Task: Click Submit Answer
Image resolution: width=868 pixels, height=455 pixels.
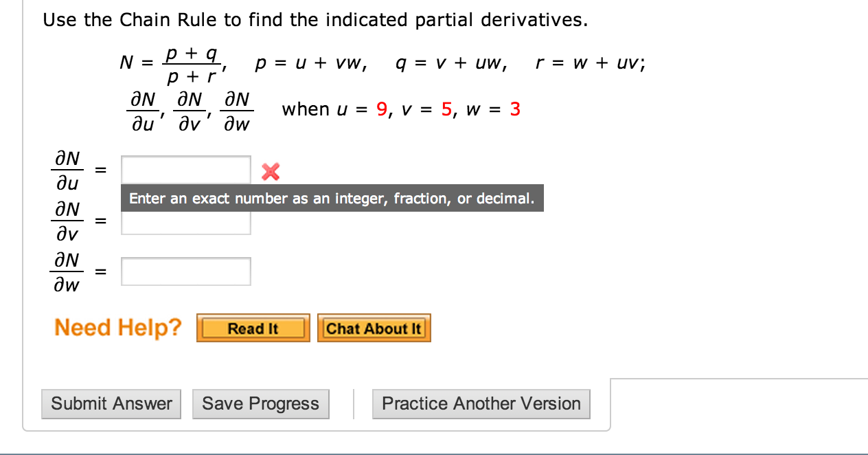Action: [111, 403]
